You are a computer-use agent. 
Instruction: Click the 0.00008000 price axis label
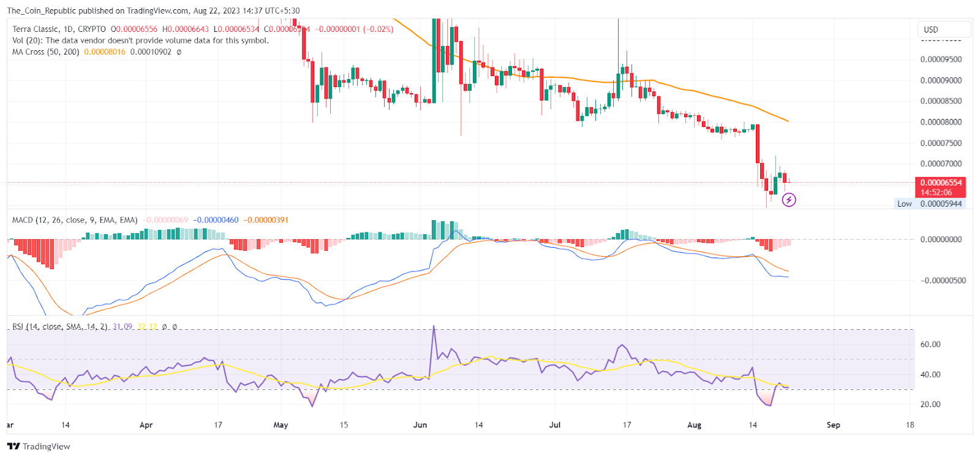(941, 122)
